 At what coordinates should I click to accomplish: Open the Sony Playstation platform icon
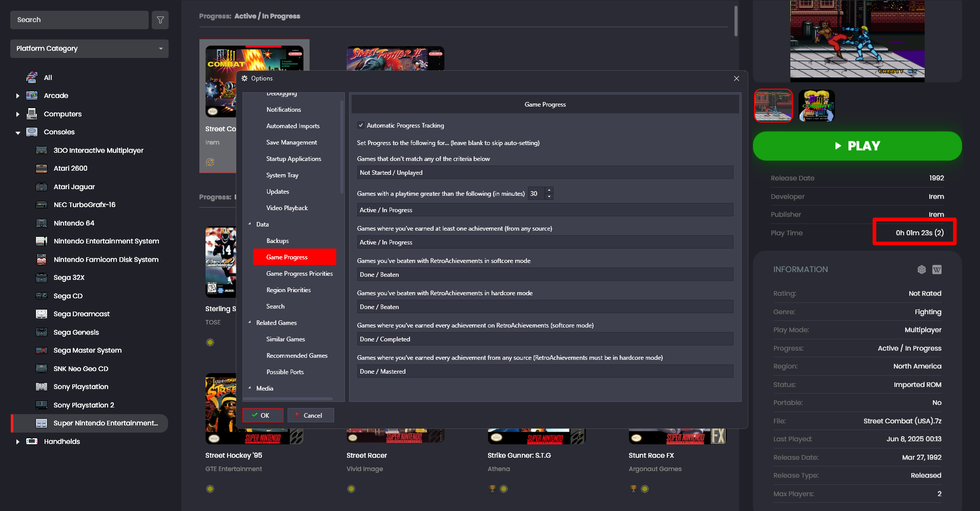42,386
